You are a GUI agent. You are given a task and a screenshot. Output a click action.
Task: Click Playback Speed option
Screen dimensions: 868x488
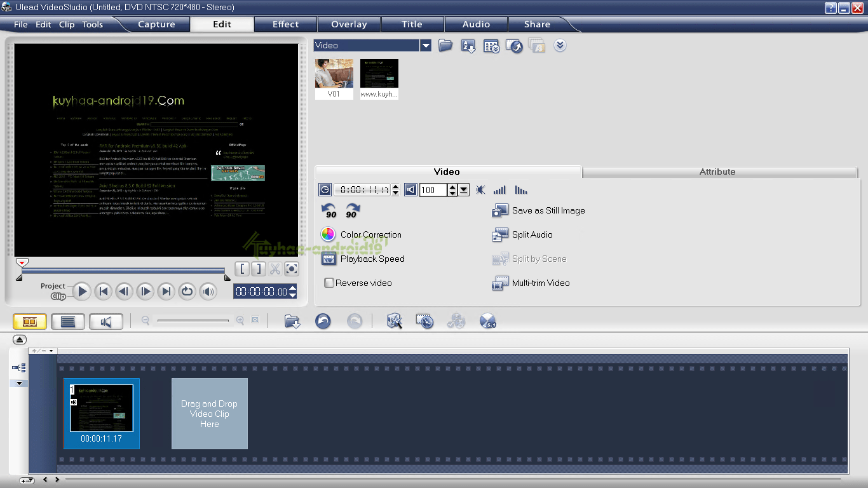(x=362, y=259)
